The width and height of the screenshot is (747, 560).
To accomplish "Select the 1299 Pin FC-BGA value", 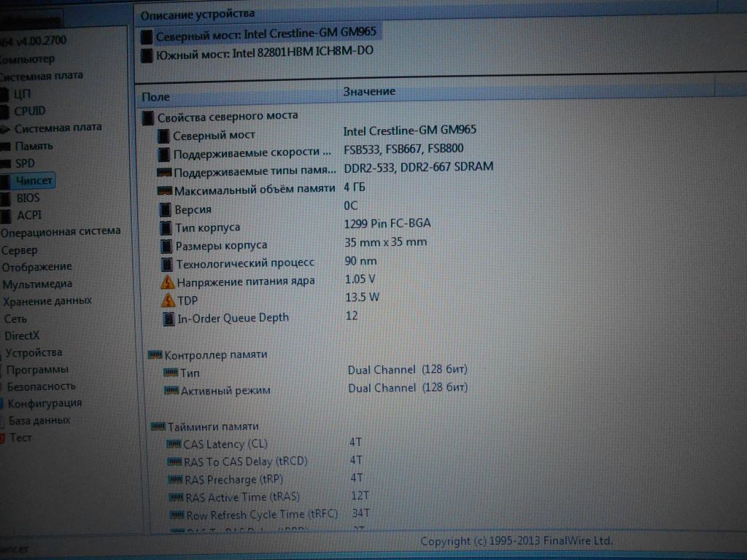I will point(387,223).
